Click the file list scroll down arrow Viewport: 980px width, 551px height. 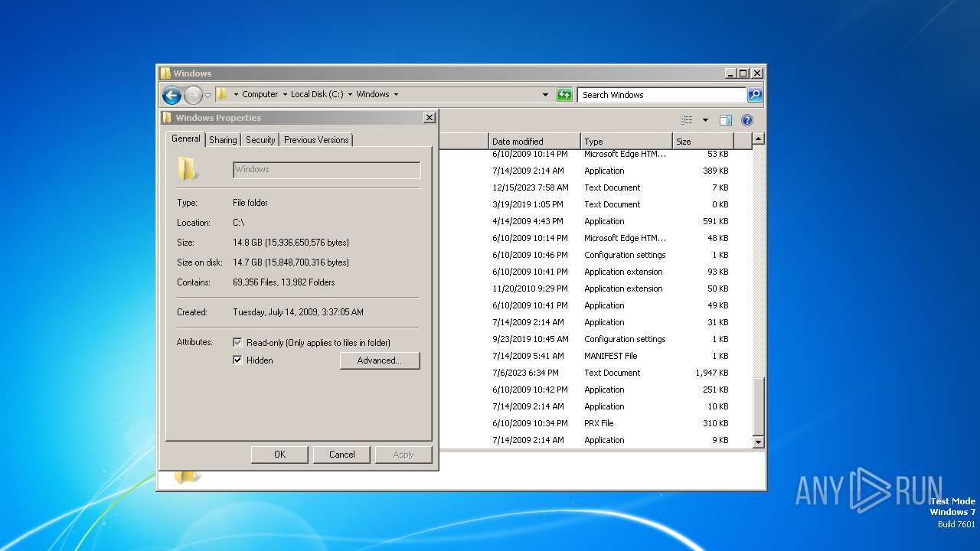pos(758,442)
